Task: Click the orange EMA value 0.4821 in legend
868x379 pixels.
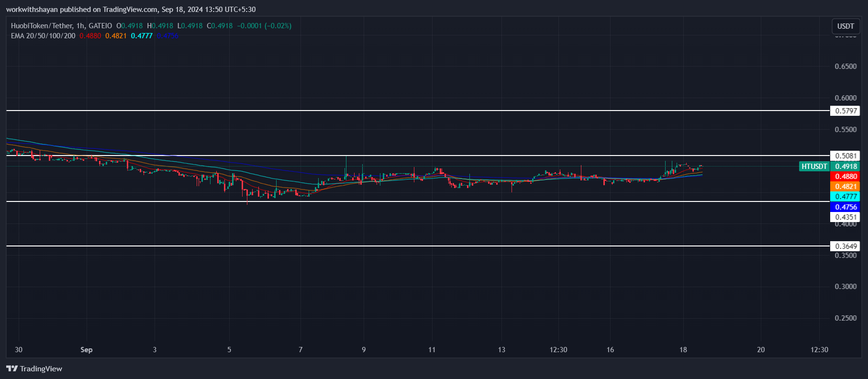Action: click(x=116, y=36)
